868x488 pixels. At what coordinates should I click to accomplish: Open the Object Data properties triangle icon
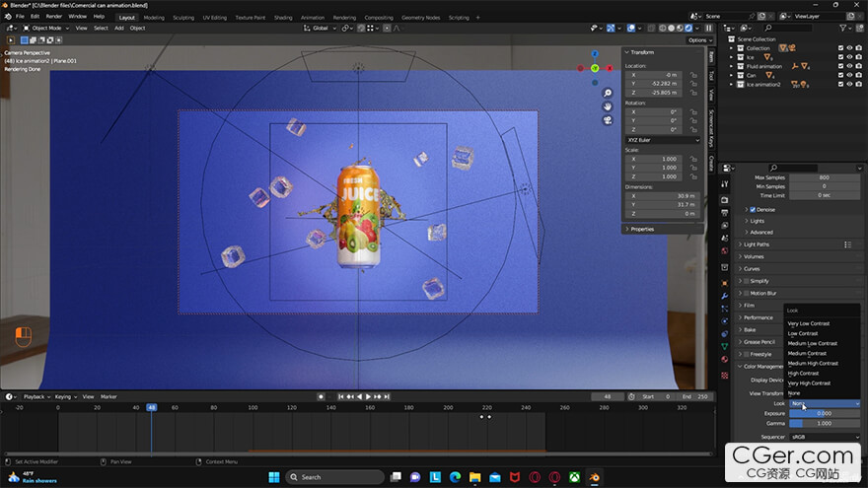tap(725, 346)
